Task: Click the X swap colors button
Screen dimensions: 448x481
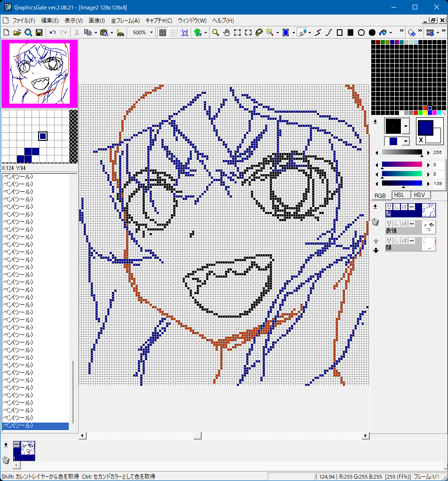Action: pyautogui.click(x=421, y=140)
